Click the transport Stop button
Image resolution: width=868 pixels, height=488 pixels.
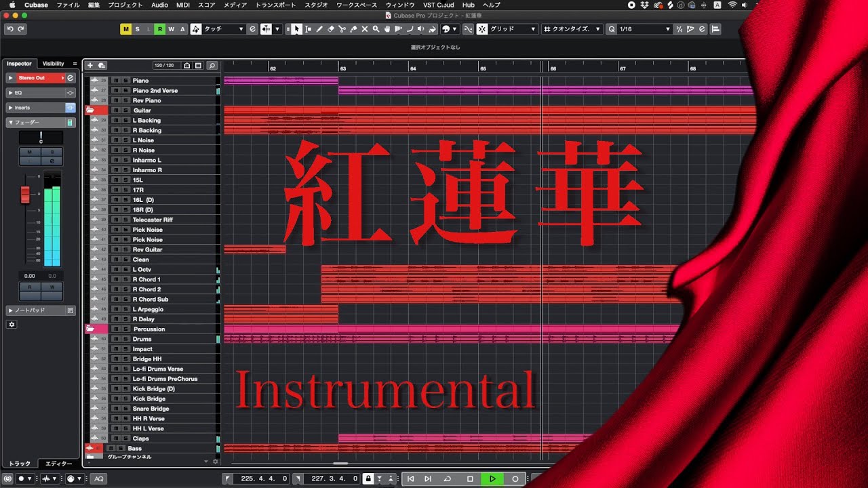(470, 479)
